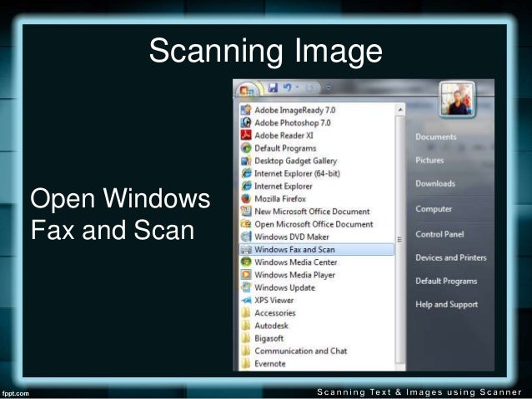Expand the Bigasoft folder label

pyautogui.click(x=269, y=338)
